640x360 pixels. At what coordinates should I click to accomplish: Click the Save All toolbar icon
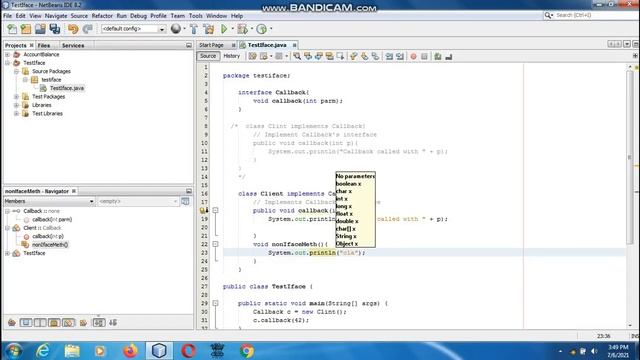pyautogui.click(x=55, y=29)
